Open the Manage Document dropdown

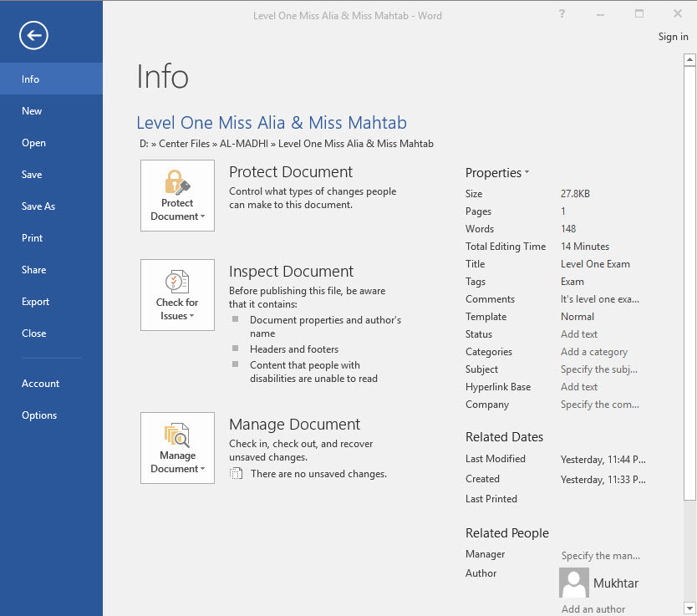tap(177, 448)
